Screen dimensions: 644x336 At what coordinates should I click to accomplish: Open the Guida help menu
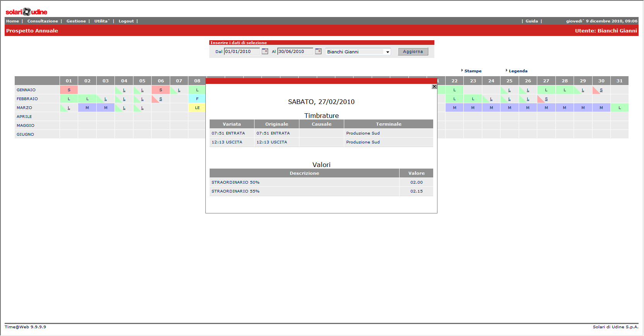532,21
